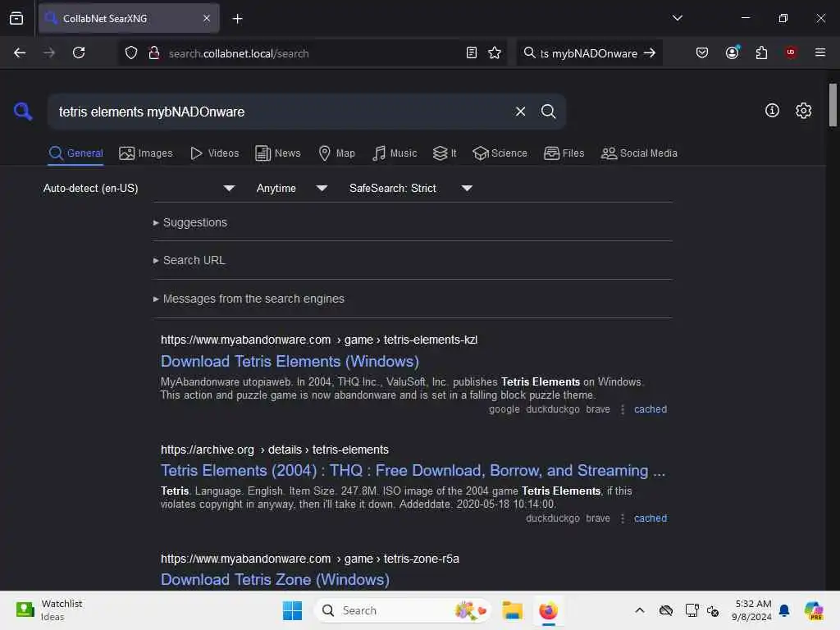Viewport: 840px width, 630px height.
Task: Switch to Social Media category
Action: tap(639, 153)
